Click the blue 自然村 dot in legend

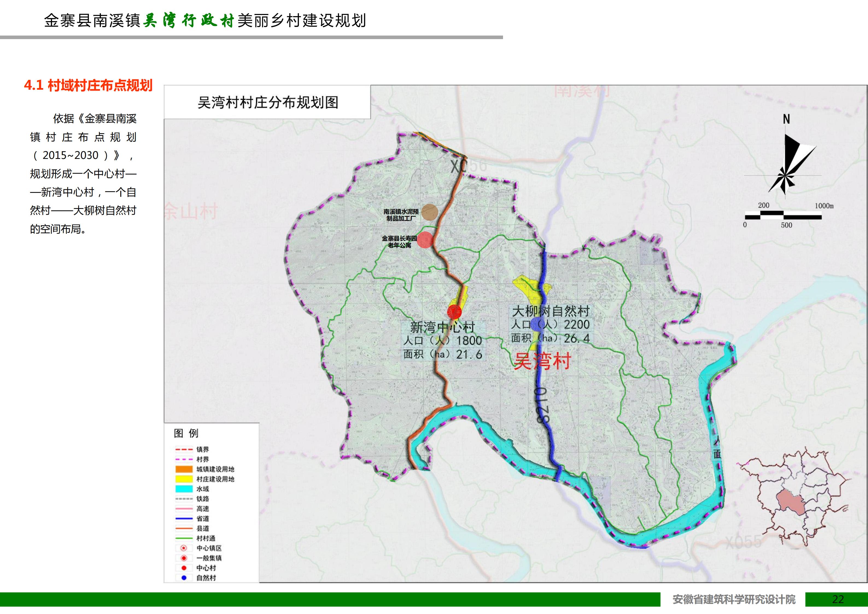(184, 577)
